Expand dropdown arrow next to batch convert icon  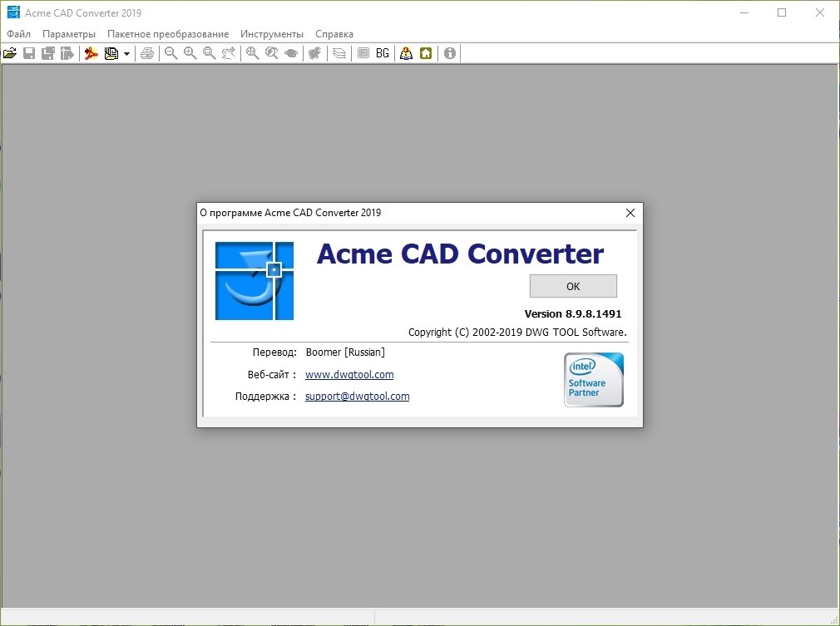coord(126,53)
